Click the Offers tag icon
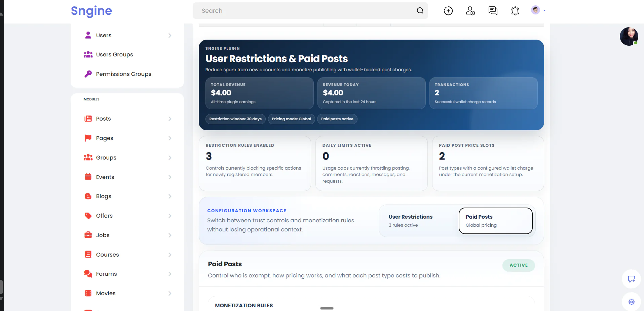Viewport: 644px width, 311px height. pyautogui.click(x=88, y=216)
